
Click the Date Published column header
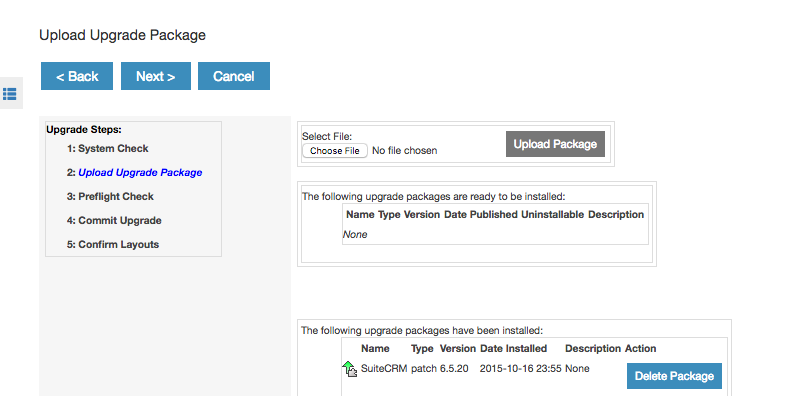pyautogui.click(x=481, y=214)
